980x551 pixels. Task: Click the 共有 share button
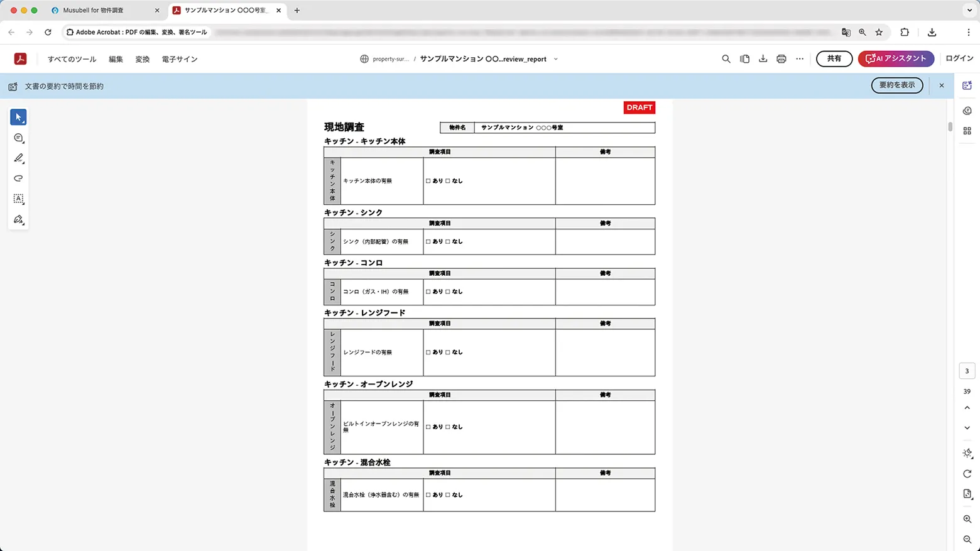(x=834, y=58)
